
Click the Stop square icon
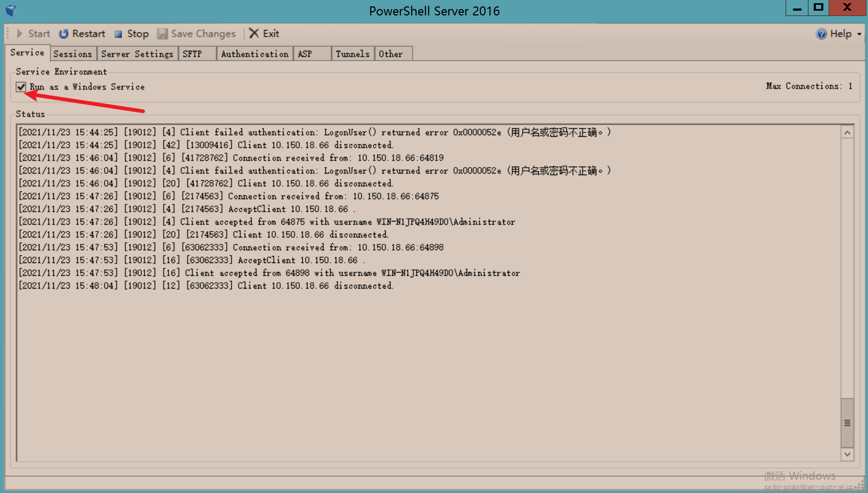(118, 34)
